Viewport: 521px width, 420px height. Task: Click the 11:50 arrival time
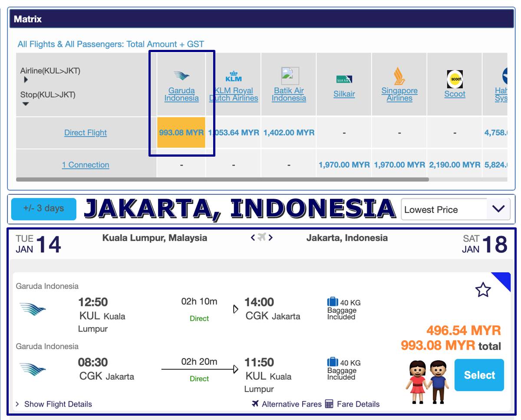tap(259, 362)
